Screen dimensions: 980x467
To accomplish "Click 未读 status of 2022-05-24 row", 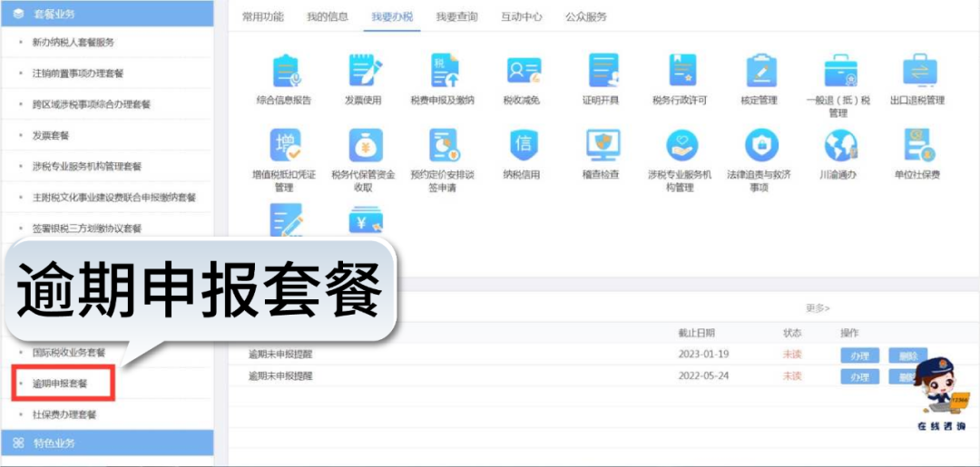I will tap(792, 375).
